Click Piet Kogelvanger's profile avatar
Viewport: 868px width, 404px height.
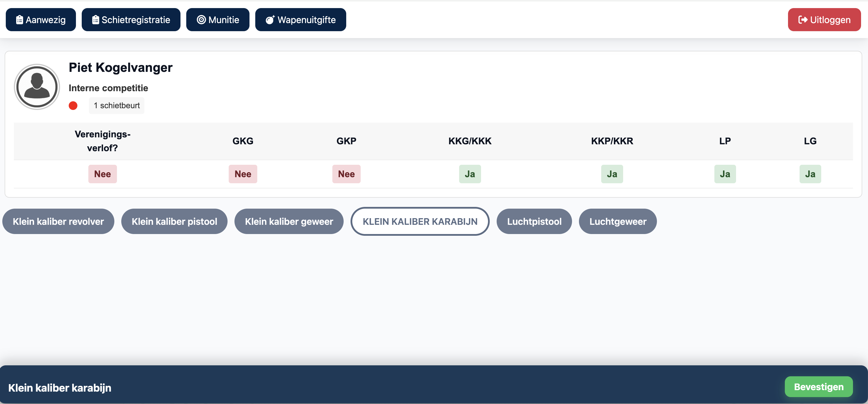coord(37,87)
